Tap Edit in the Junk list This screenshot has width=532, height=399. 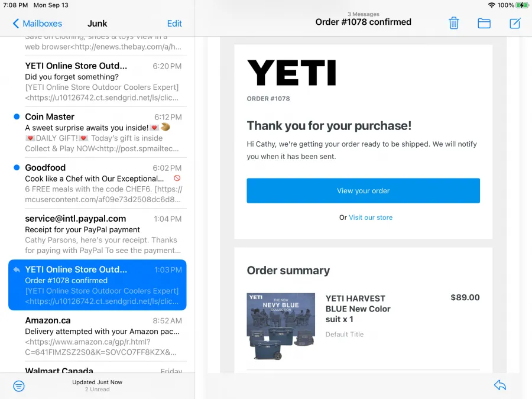click(174, 24)
